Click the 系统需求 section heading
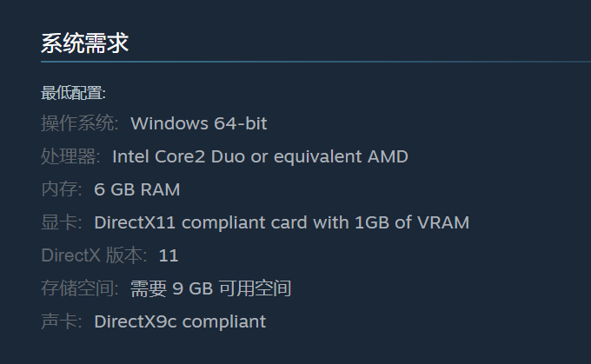Viewport: 591px width, 364px height. [x=85, y=43]
